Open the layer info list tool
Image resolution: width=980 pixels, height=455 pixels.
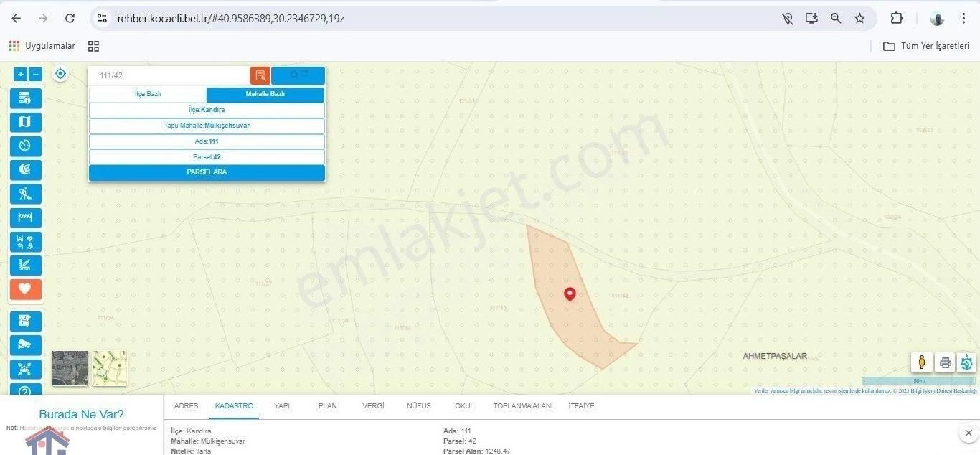[26, 98]
